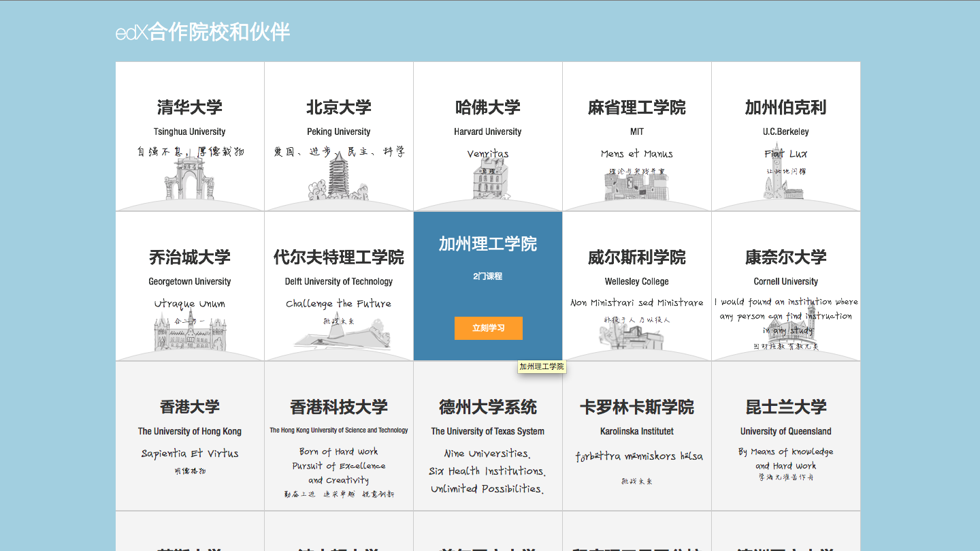Click the MIT building illustration

point(637,185)
